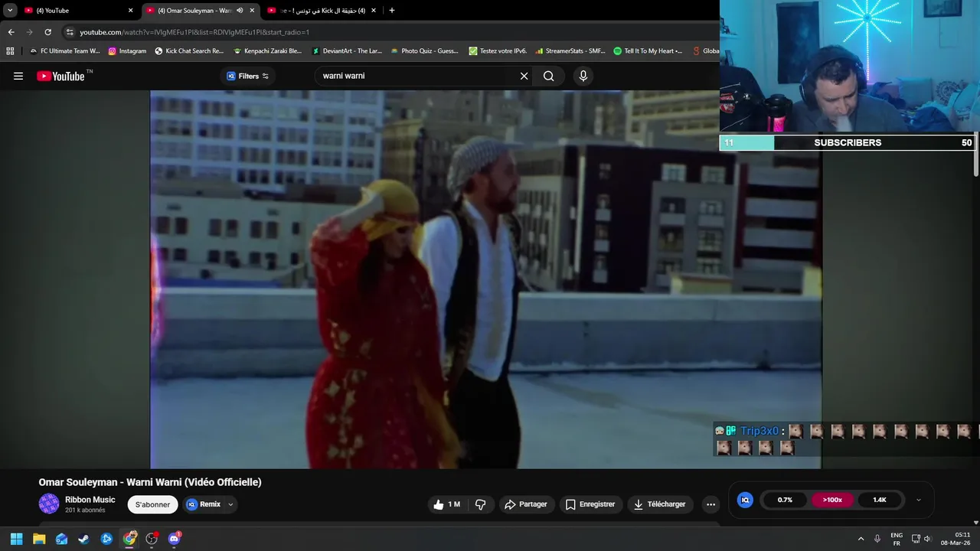Viewport: 980px width, 551px height.
Task: Open the three-dot more actions menu
Action: 710,504
